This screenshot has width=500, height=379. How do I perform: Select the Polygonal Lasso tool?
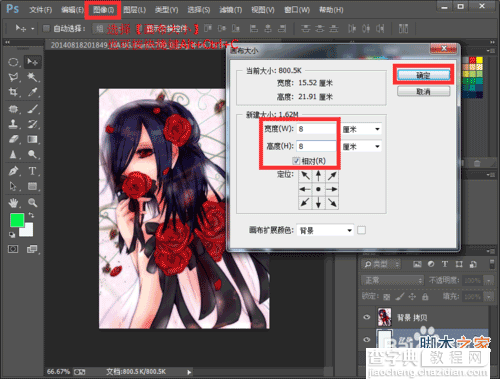(x=13, y=77)
